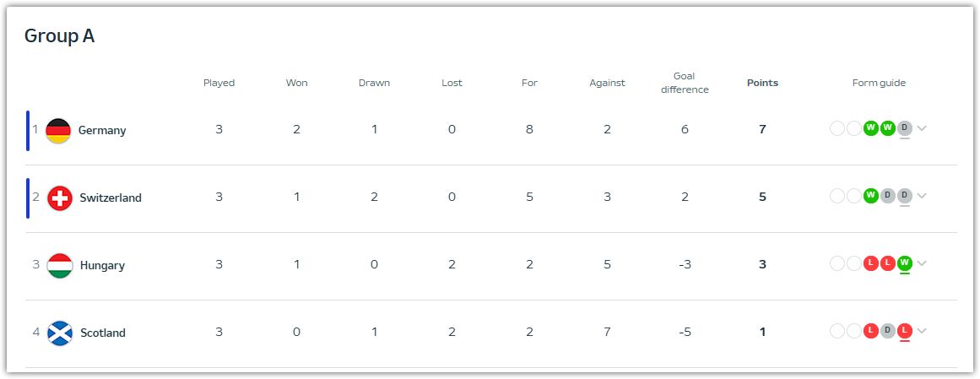Expand Germany's form guide chevron
980x379 pixels.
pyautogui.click(x=922, y=129)
